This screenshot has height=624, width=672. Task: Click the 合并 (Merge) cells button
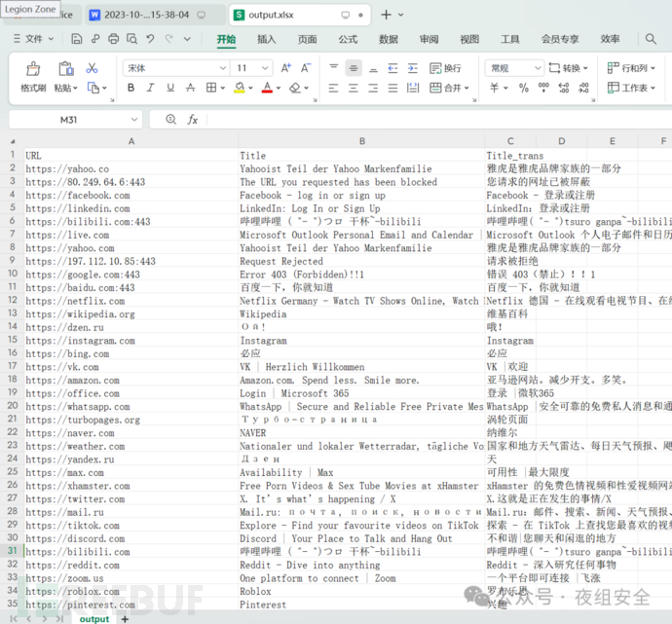[x=446, y=88]
